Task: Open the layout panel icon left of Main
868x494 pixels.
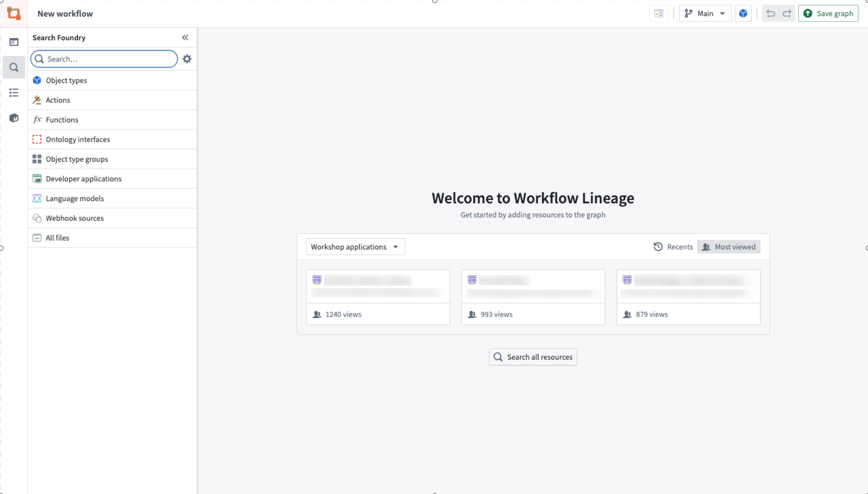Action: coord(658,13)
